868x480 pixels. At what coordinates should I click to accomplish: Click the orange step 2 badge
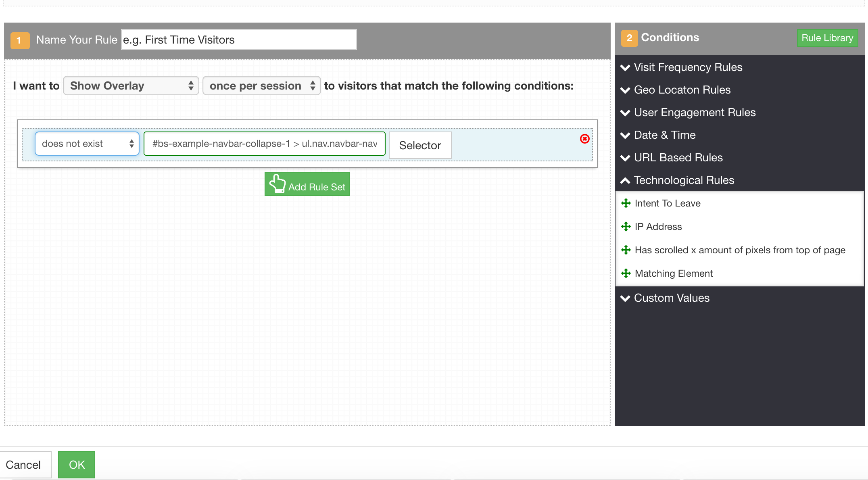pyautogui.click(x=629, y=38)
